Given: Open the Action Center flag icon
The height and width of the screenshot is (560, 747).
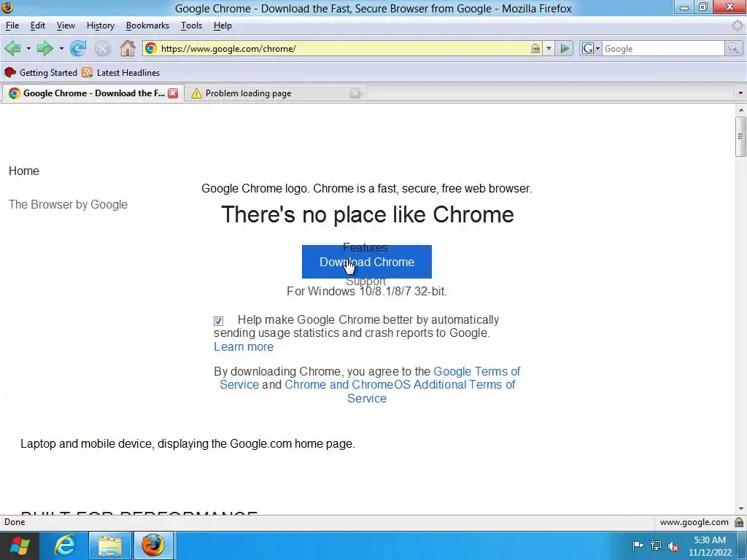Looking at the screenshot, I should tap(638, 545).
